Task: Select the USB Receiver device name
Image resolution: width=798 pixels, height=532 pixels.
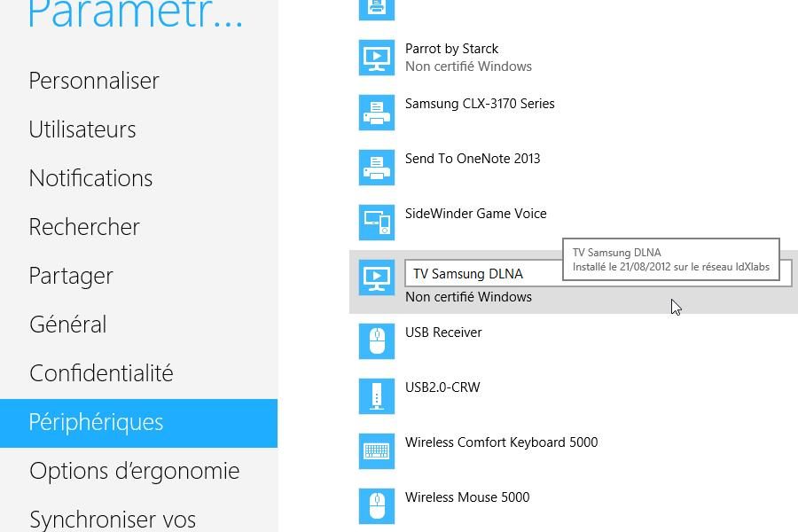Action: (x=443, y=332)
